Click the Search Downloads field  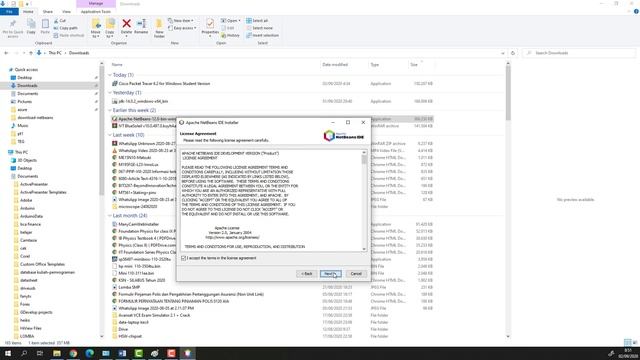point(579,53)
